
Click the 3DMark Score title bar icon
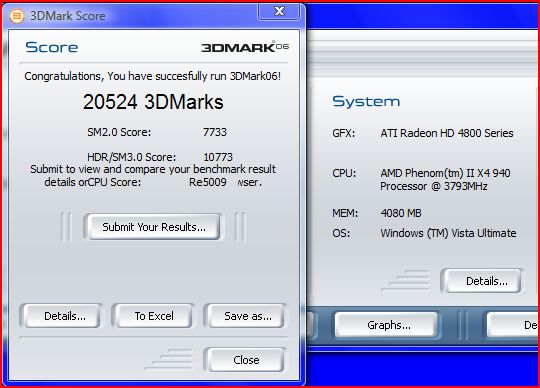pos(17,16)
